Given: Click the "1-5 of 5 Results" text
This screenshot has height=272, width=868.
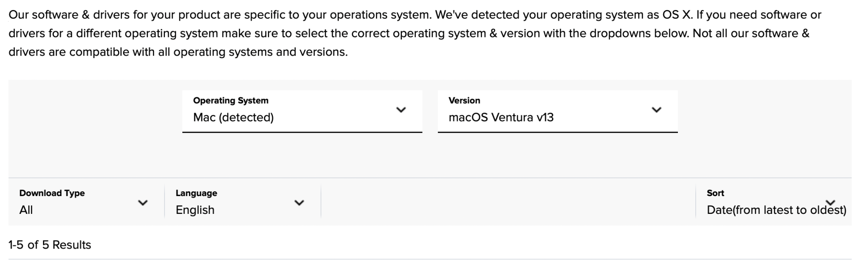Looking at the screenshot, I should 49,245.
